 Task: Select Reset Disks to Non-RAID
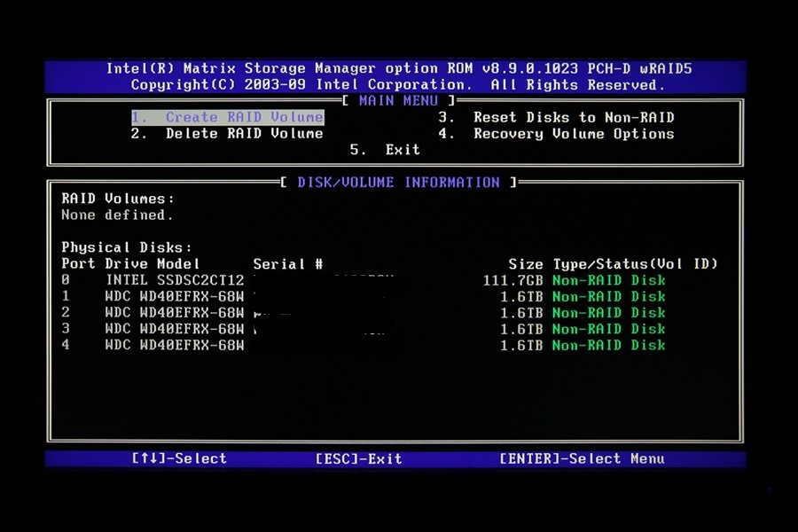tap(556, 118)
